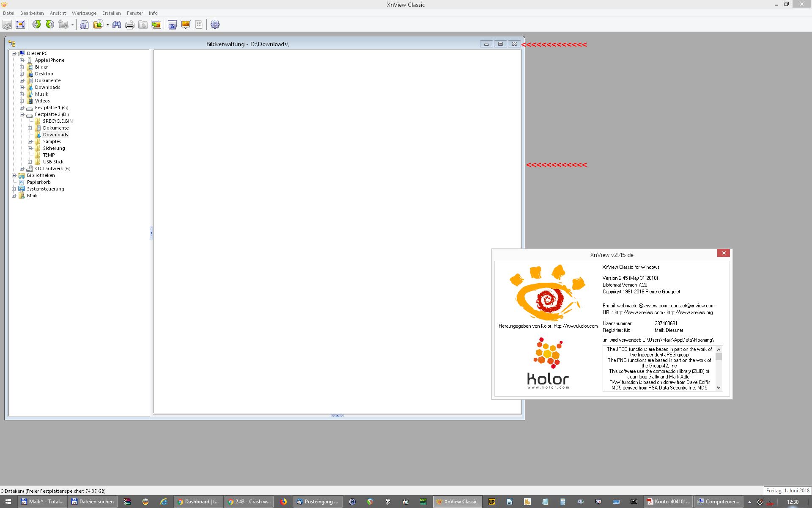This screenshot has width=812, height=508.
Task: Click the file properties info icon
Action: coord(84,25)
